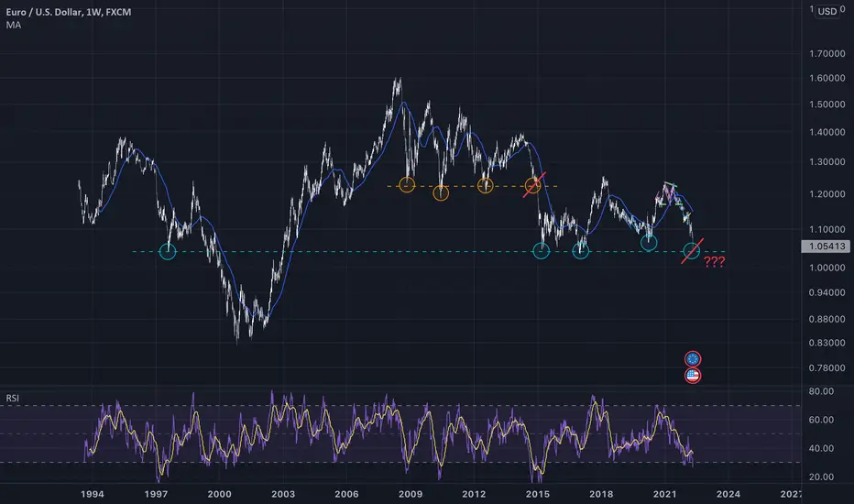Screen dimensions: 854x504
Task: Click the United States flag event icon
Action: click(x=693, y=376)
